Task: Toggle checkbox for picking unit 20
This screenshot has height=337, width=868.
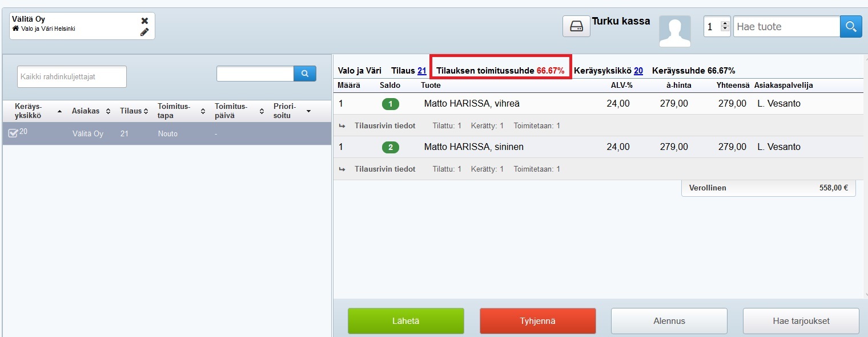Action: point(13,133)
